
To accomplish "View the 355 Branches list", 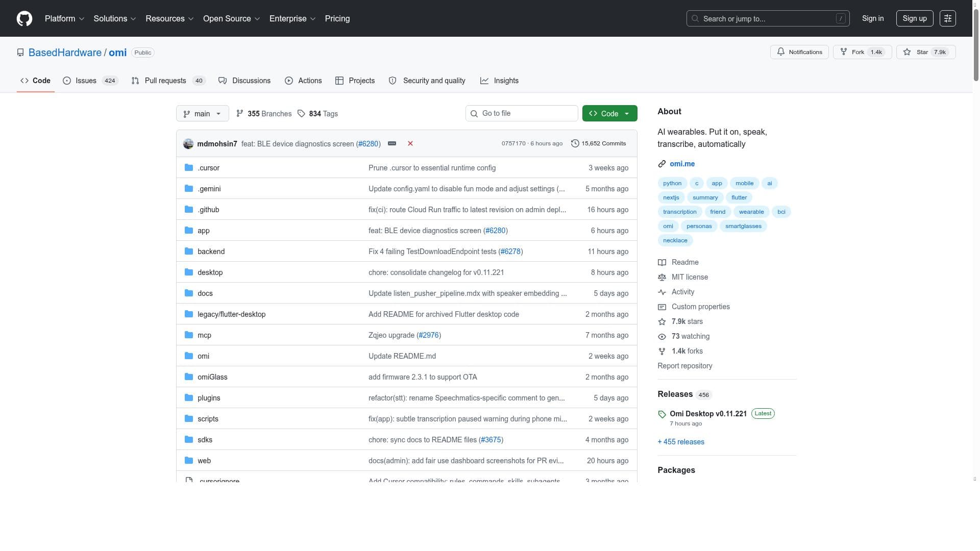I will coord(264,114).
